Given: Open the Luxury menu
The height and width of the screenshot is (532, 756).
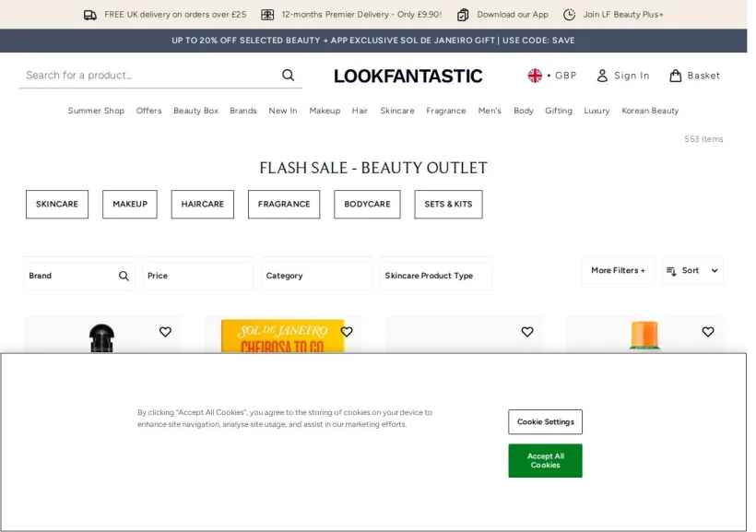Looking at the screenshot, I should pyautogui.click(x=597, y=111).
